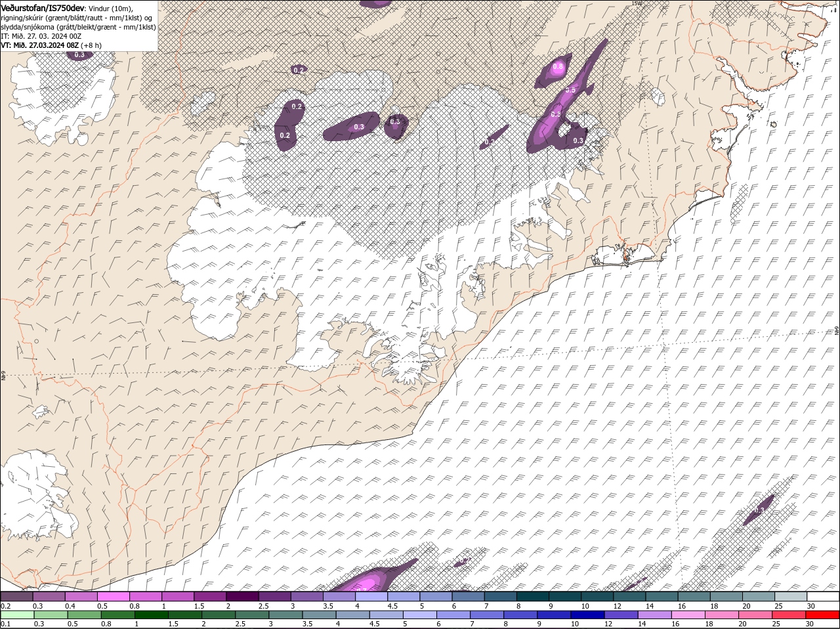This screenshot has width=840, height=629.
Task: Click the Veðurstofan/IS750dev title text
Action: pos(43,7)
